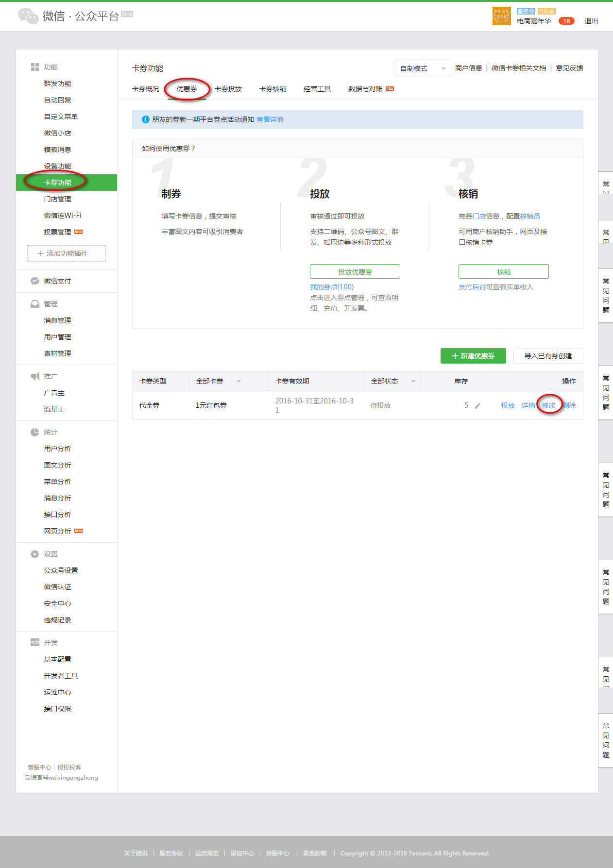
Task: Click the 电商嘉年华 account avatar
Action: (x=501, y=16)
